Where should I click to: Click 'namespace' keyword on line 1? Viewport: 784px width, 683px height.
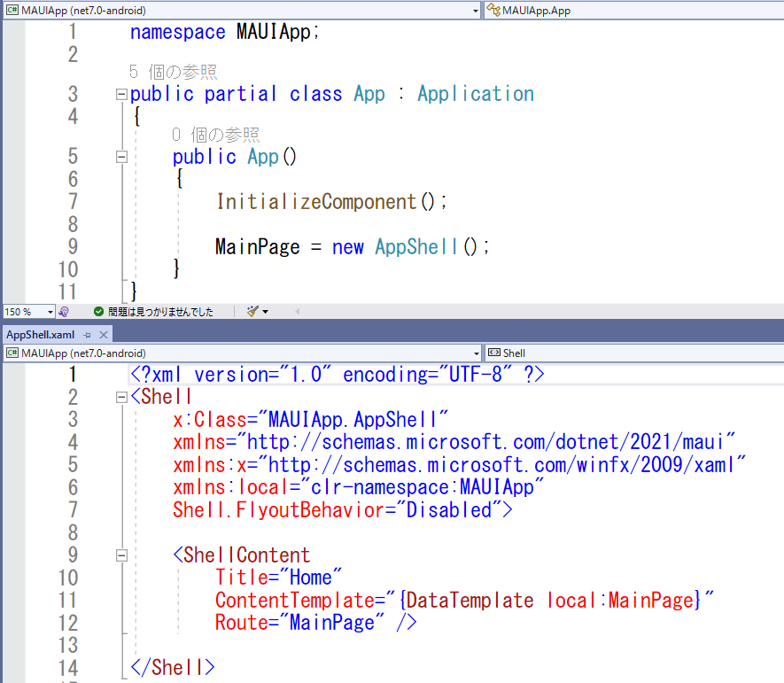pyautogui.click(x=177, y=32)
